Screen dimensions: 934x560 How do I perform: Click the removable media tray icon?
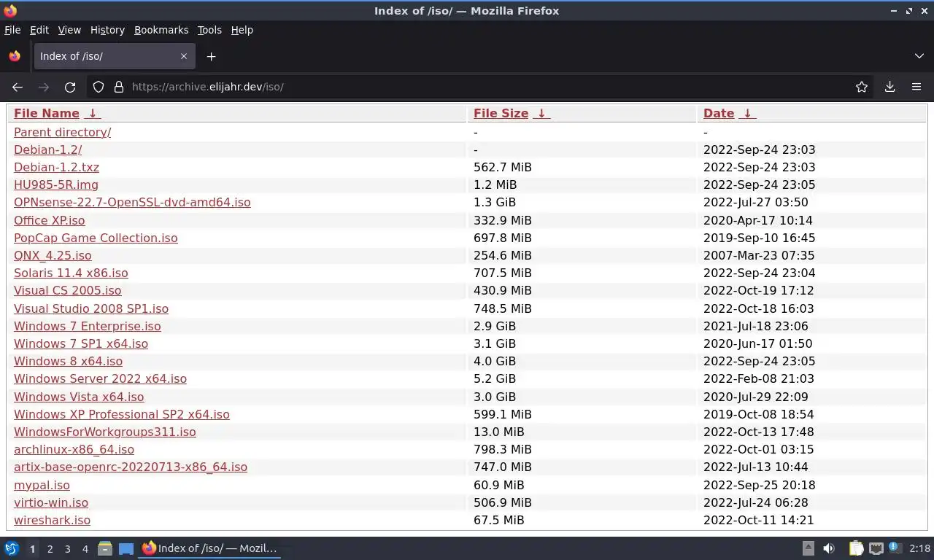point(808,548)
